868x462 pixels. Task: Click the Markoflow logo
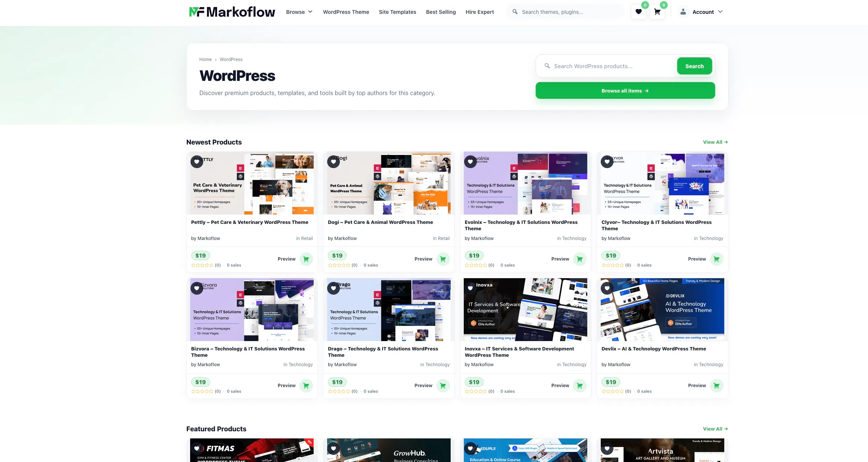pyautogui.click(x=232, y=12)
